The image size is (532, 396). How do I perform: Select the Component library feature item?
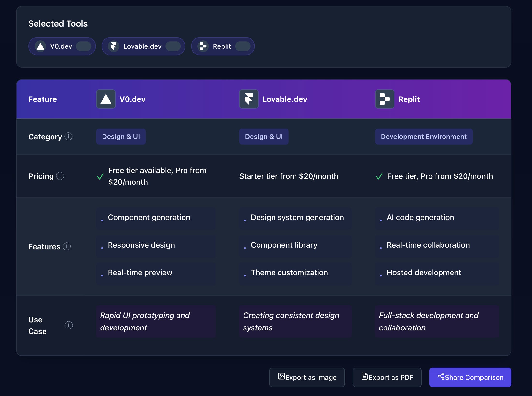coord(295,246)
